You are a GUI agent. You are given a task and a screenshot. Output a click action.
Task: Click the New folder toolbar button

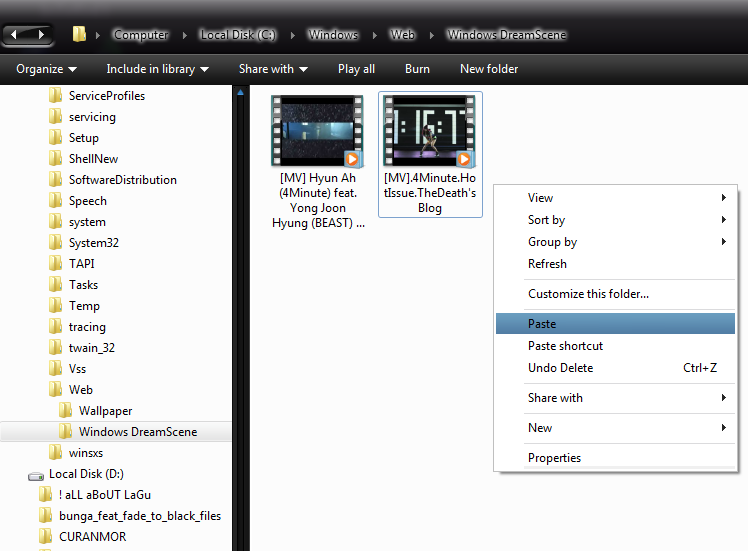coord(488,69)
